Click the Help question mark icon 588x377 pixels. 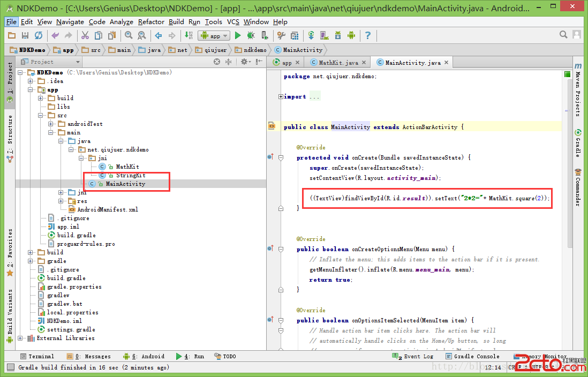click(368, 35)
